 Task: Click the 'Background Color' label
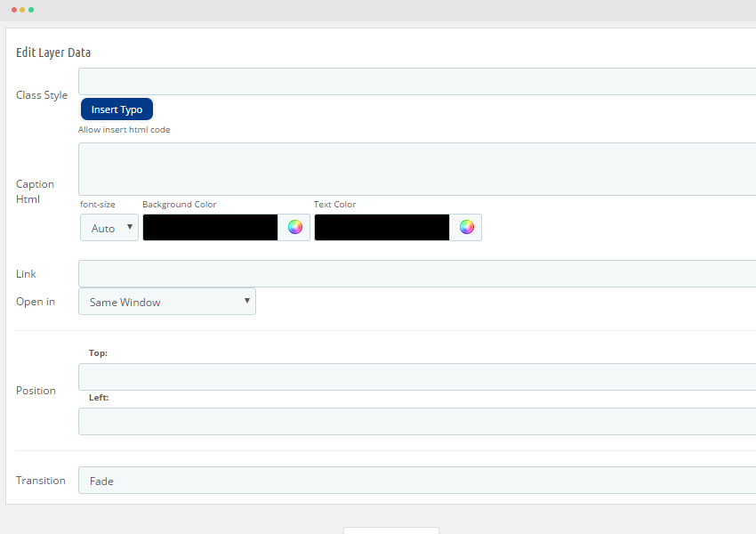(x=180, y=204)
